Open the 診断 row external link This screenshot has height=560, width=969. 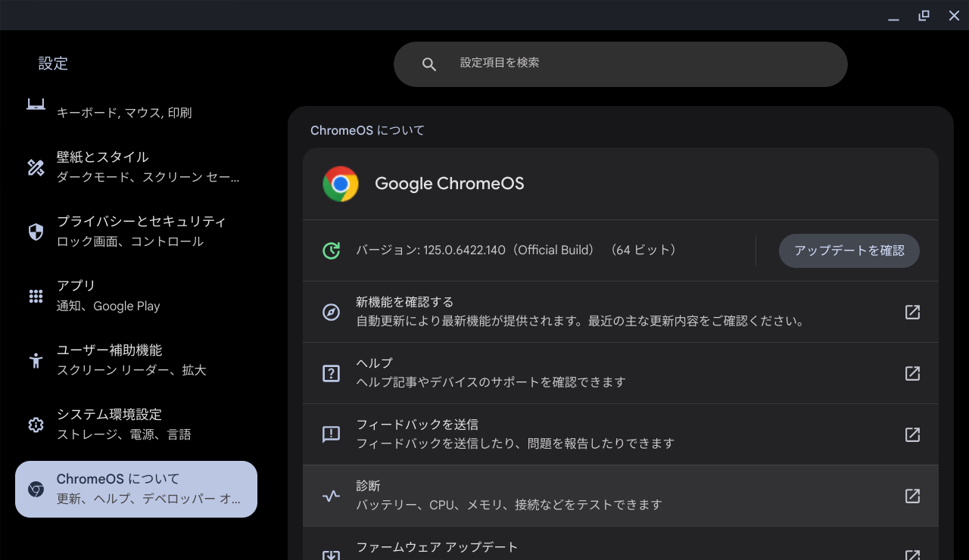pos(912,496)
